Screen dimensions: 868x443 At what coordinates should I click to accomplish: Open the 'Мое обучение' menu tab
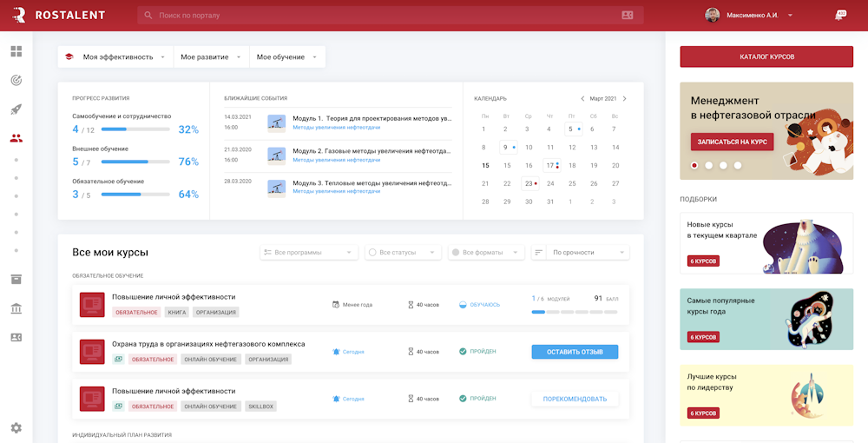287,57
